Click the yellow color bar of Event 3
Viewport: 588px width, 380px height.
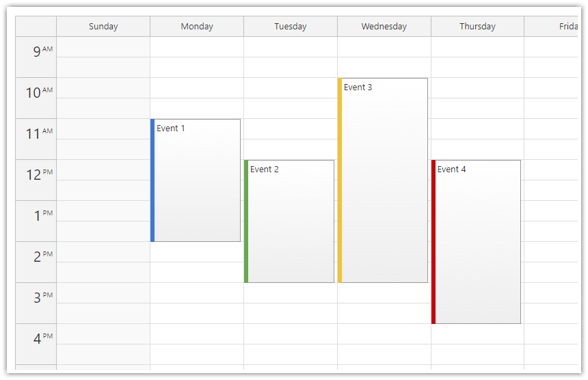pos(340,180)
